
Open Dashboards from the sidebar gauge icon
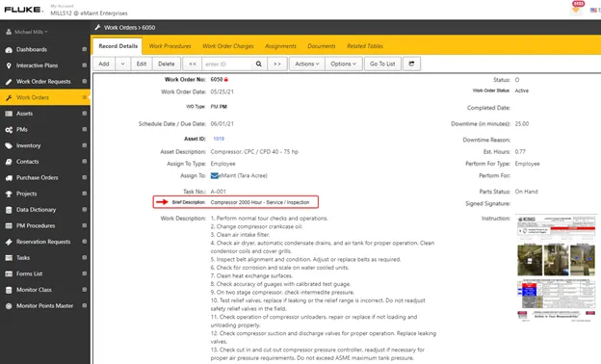pyautogui.click(x=9, y=50)
